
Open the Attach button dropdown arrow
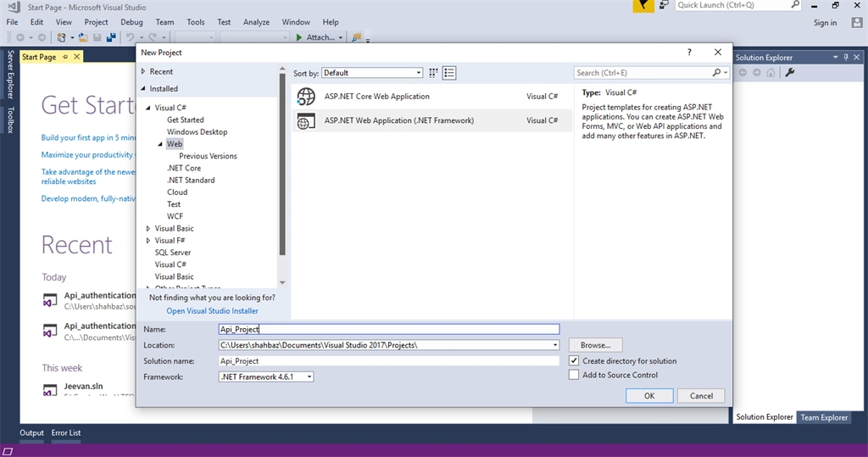(x=341, y=37)
